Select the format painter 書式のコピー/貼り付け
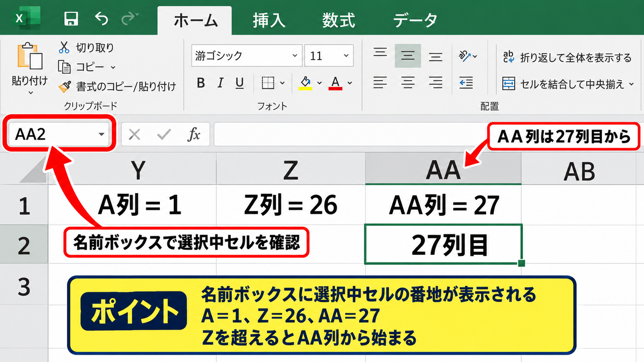Image resolution: width=644 pixels, height=362 pixels. (x=117, y=86)
